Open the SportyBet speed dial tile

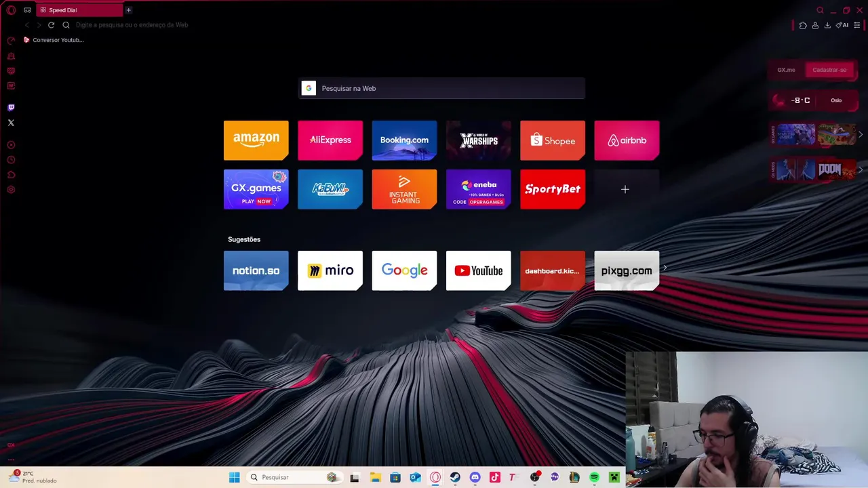[553, 189]
